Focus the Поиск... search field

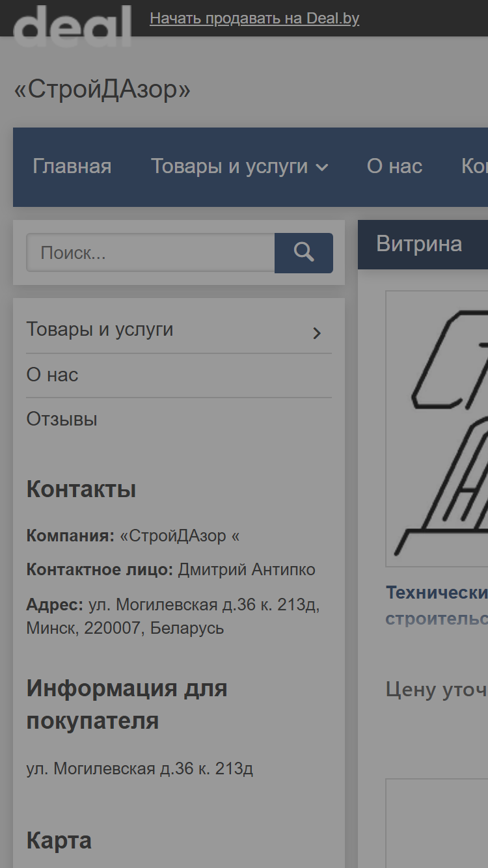pos(150,252)
